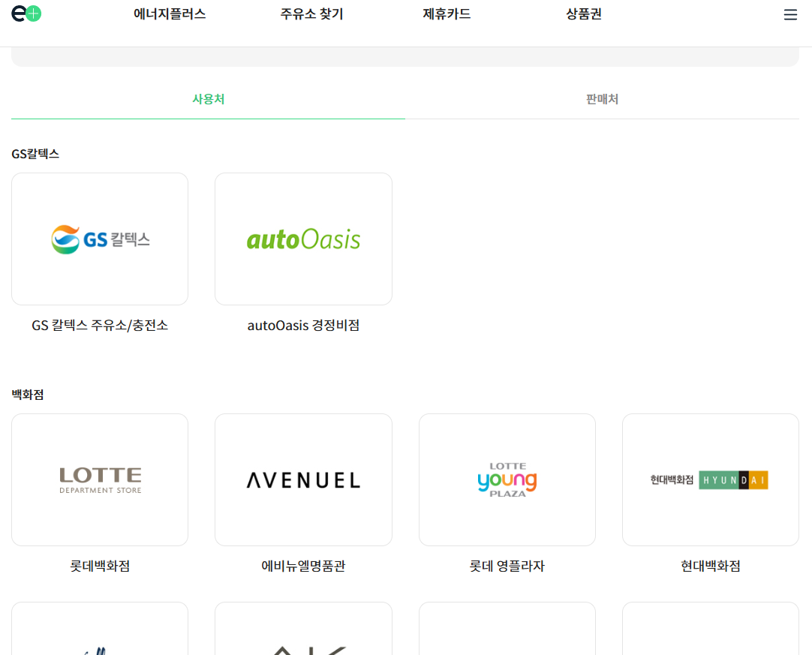Switch to the 사용처 tab
Viewport: 812px width, 655px height.
coord(208,99)
